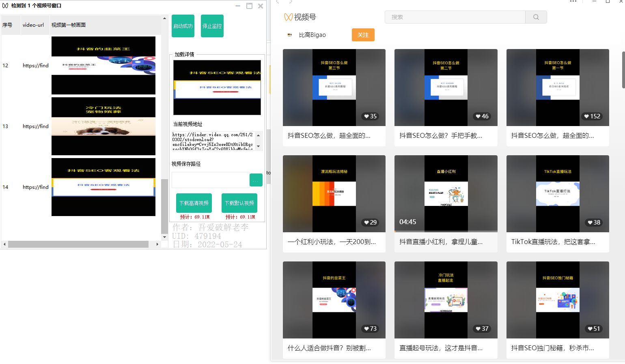Click the search magnifier icon
The image size is (625, 364).
coord(536,17)
